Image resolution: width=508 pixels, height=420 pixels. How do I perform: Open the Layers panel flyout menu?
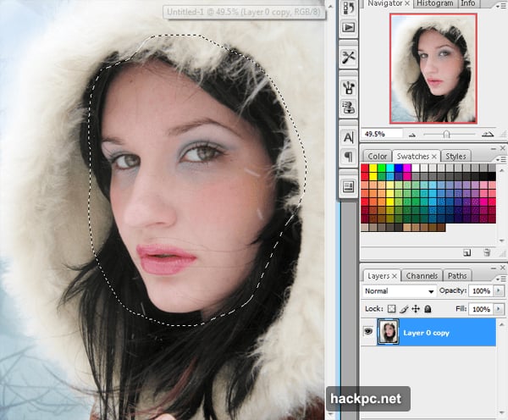pyautogui.click(x=500, y=279)
